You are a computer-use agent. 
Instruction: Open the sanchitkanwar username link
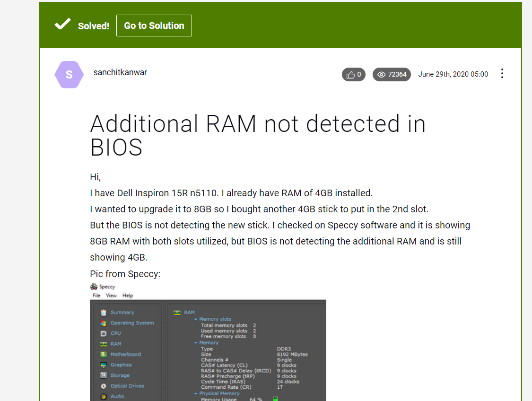click(120, 72)
